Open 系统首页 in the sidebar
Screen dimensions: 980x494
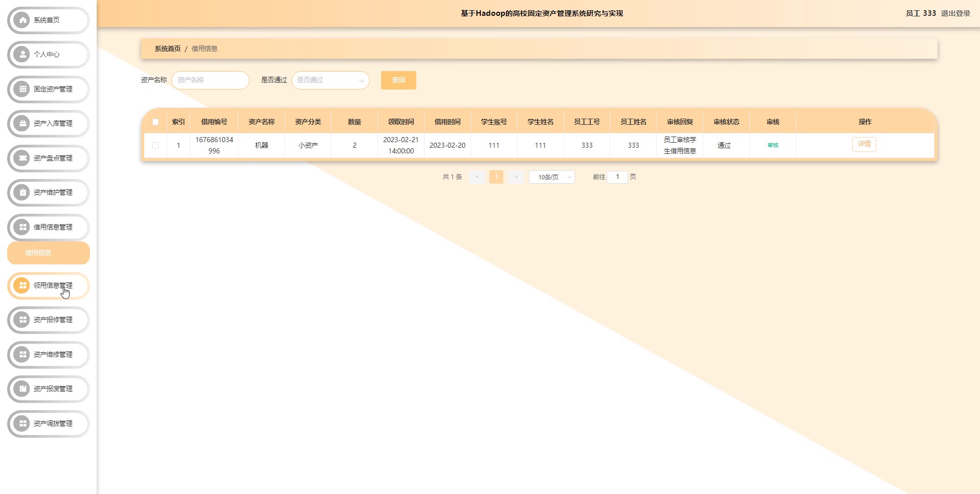click(x=49, y=20)
